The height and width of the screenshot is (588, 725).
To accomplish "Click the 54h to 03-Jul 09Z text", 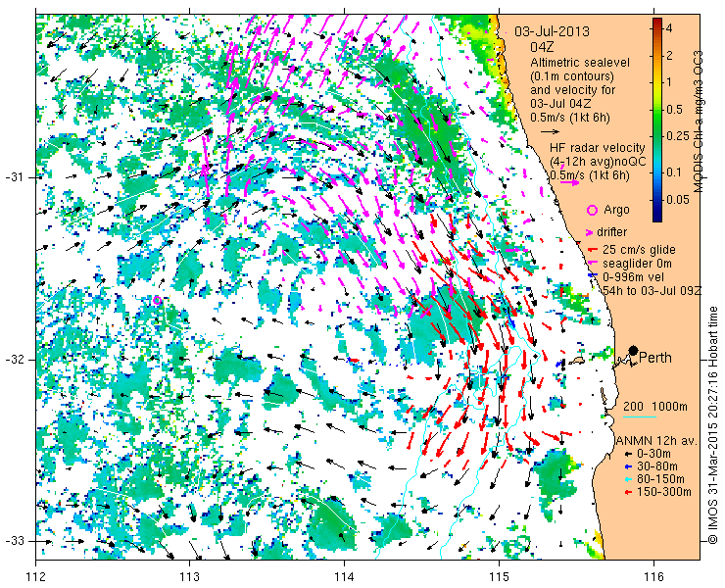I will point(652,290).
